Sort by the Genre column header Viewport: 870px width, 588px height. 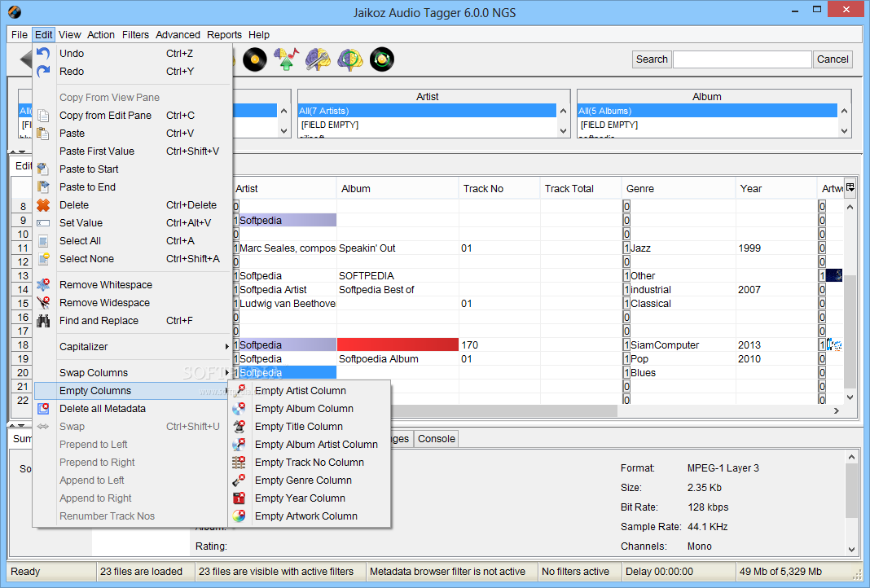click(678, 189)
